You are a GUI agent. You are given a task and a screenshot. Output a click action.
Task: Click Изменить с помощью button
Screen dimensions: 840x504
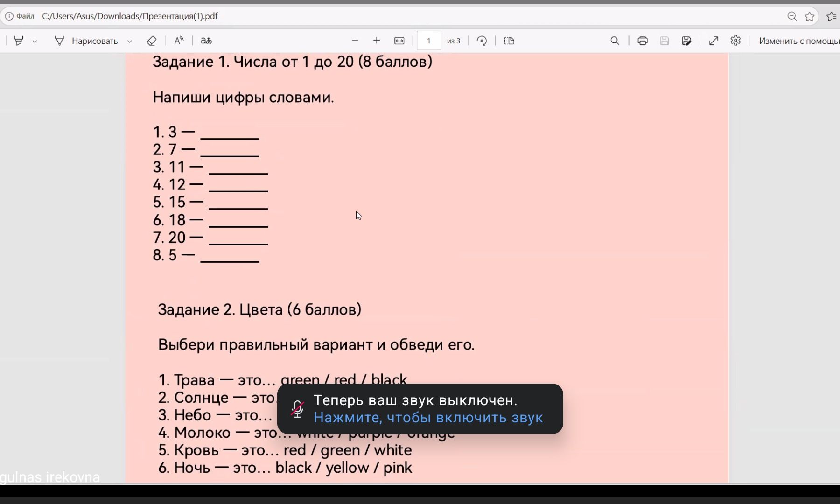tap(799, 41)
